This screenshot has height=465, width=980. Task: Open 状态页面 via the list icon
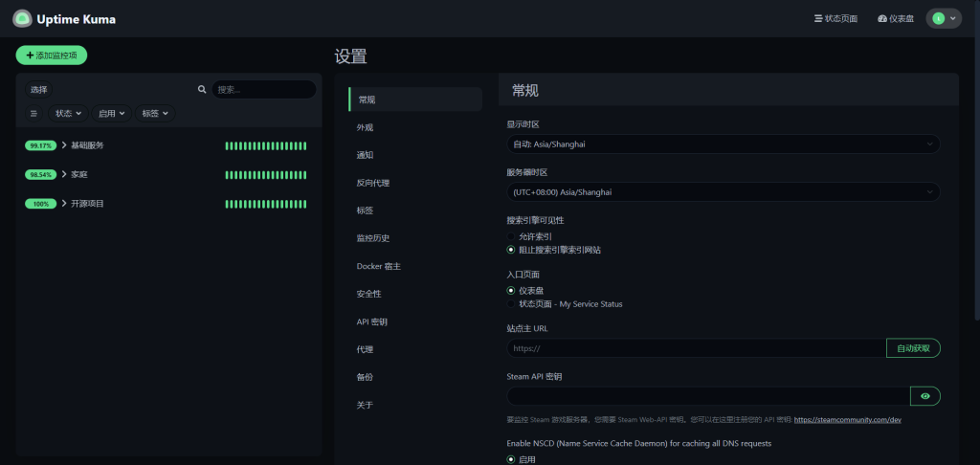coord(817,18)
